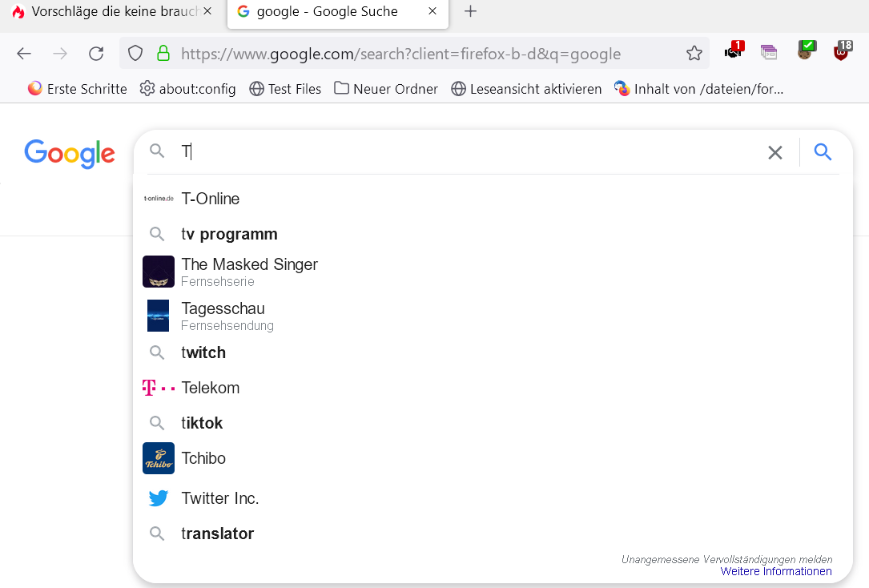This screenshot has width=869, height=588.
Task: Select the 'Tchibo' suggestion
Action: [x=493, y=458]
